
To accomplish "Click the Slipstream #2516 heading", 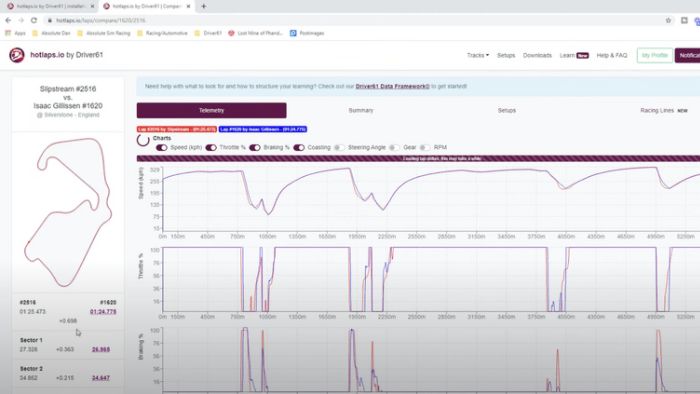I will 68,89.
